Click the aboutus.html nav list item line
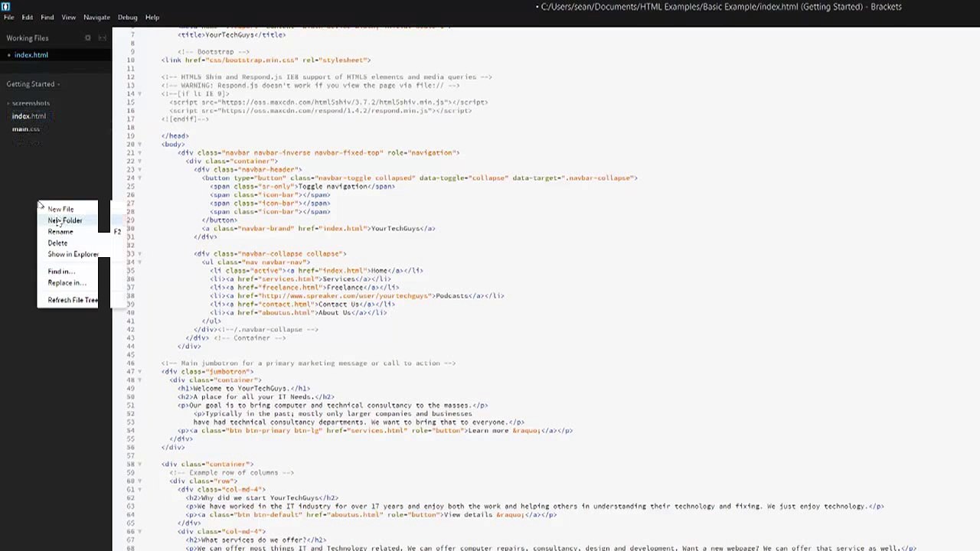The image size is (980, 551). tap(299, 312)
